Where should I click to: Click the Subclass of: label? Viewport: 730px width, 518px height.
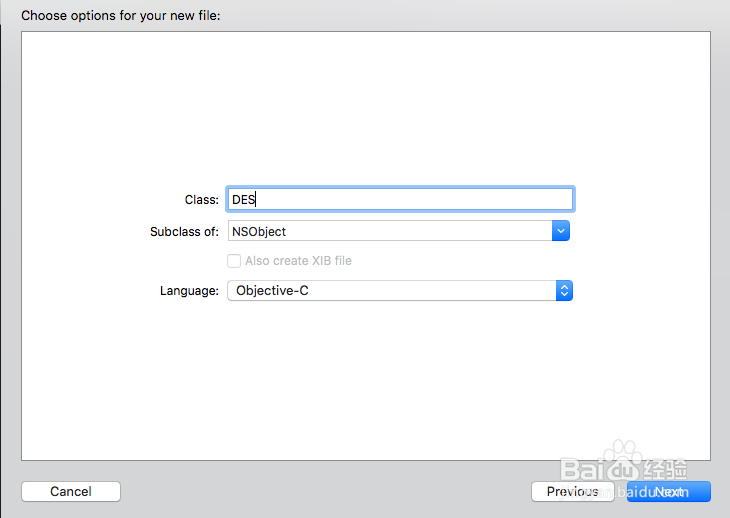click(x=184, y=232)
